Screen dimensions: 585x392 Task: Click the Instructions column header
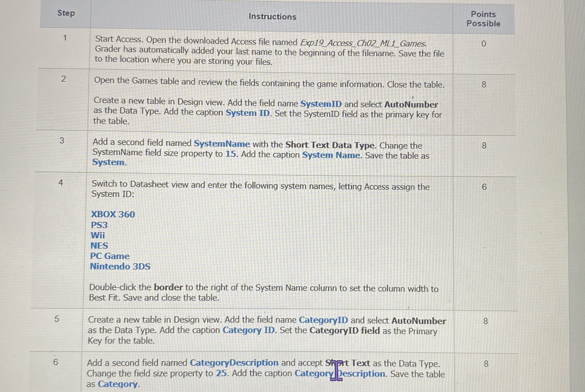272,16
